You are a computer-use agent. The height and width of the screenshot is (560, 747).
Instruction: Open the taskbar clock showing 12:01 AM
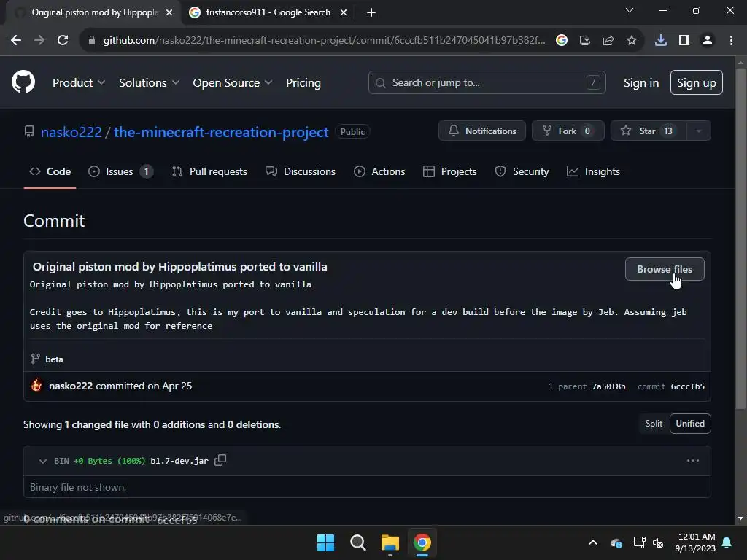[x=695, y=542]
